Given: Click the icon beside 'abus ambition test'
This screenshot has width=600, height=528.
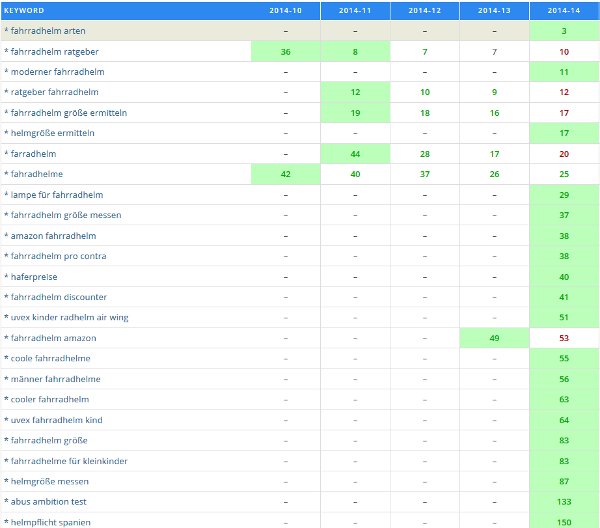Looking at the screenshot, I should (6, 502).
